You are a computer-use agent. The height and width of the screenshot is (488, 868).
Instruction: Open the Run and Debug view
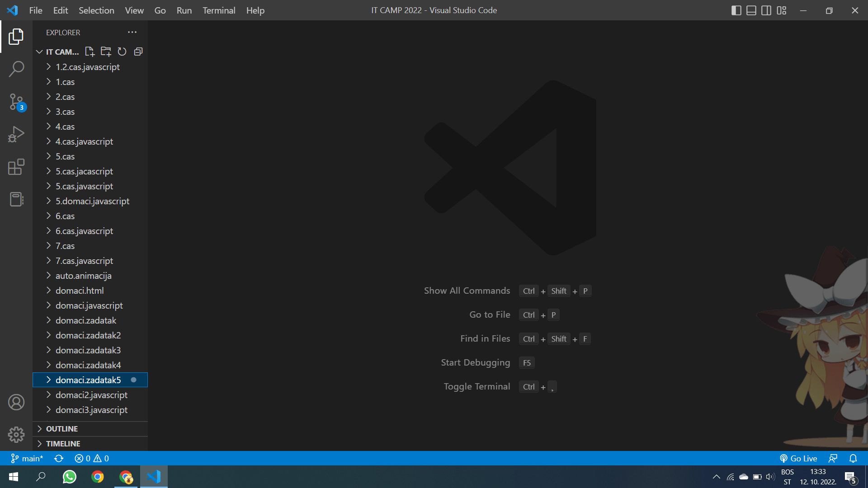point(16,134)
